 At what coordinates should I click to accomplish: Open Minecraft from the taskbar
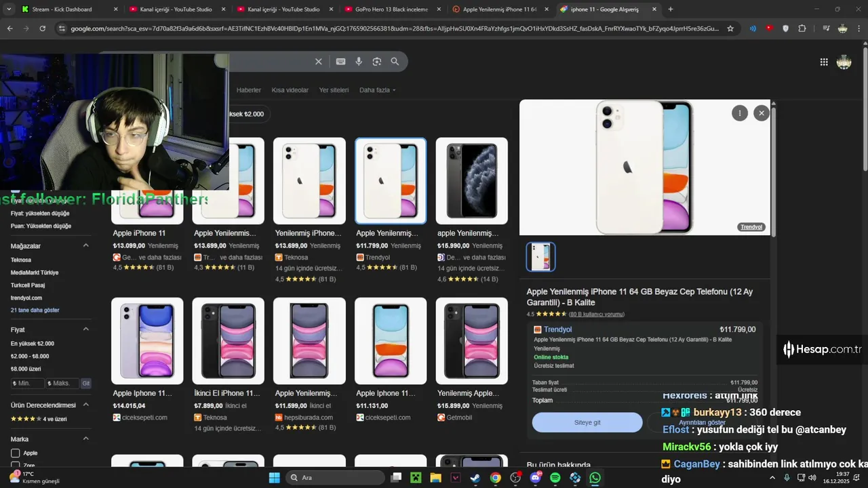tap(416, 478)
